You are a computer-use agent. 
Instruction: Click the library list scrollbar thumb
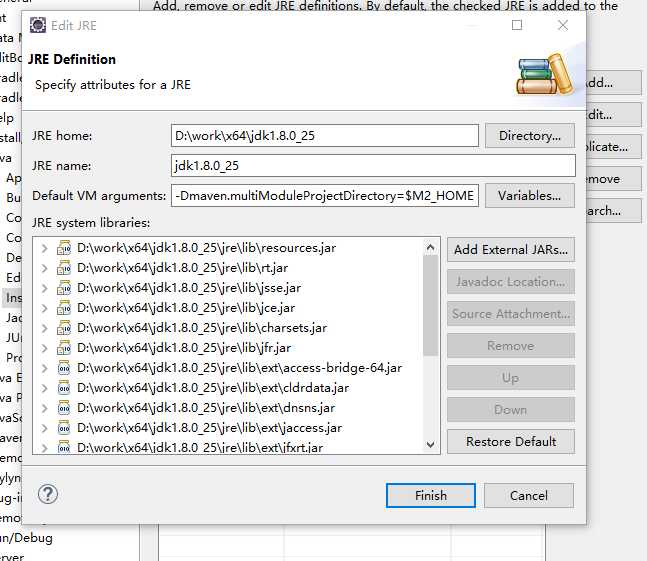tap(430, 305)
